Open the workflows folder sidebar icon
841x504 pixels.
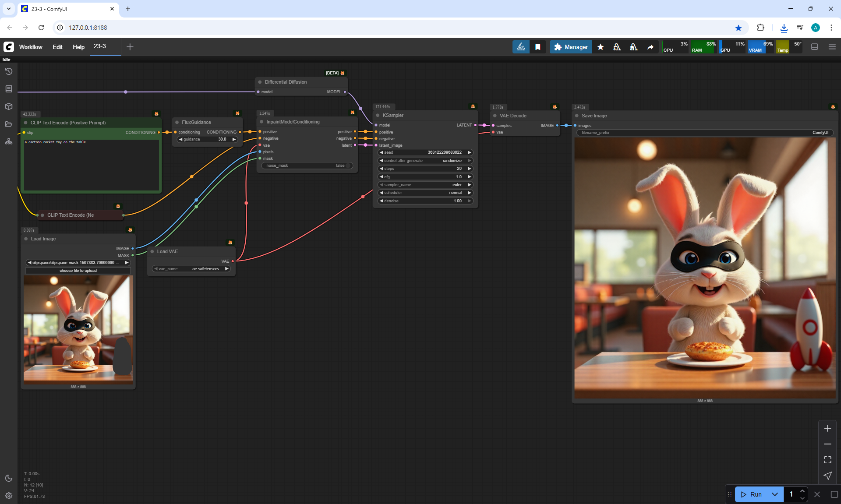[9, 124]
